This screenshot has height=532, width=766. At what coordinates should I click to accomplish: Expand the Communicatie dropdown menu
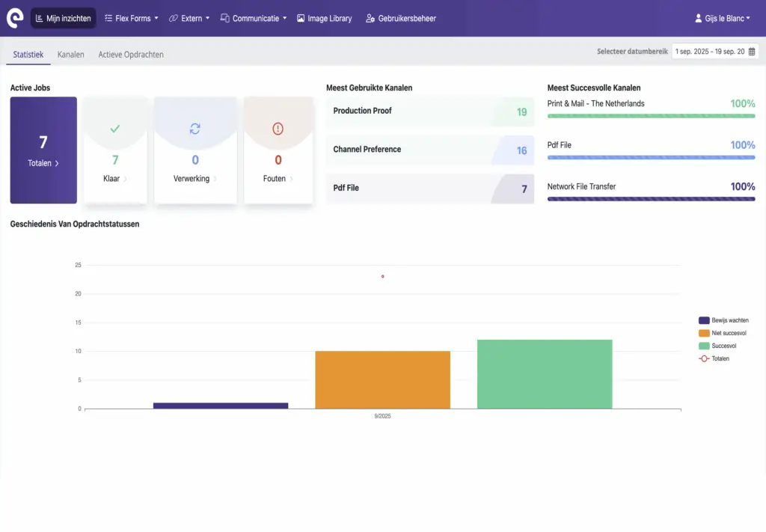(254, 18)
